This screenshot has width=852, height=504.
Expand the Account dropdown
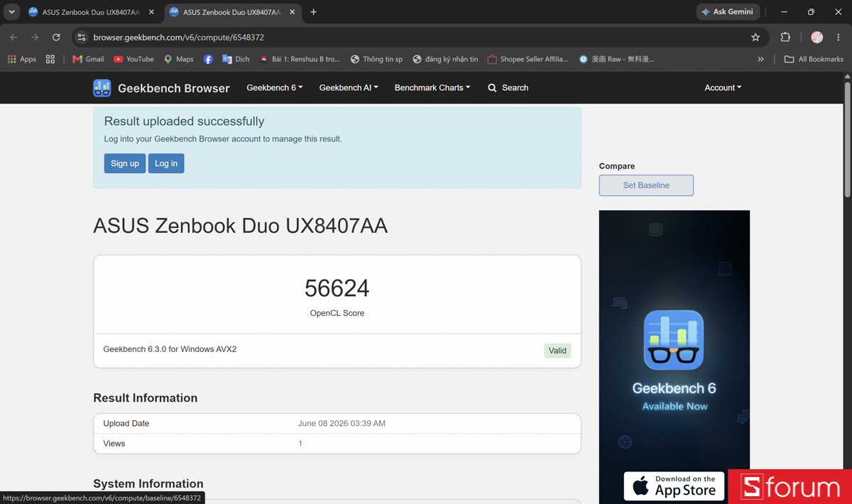click(x=723, y=87)
